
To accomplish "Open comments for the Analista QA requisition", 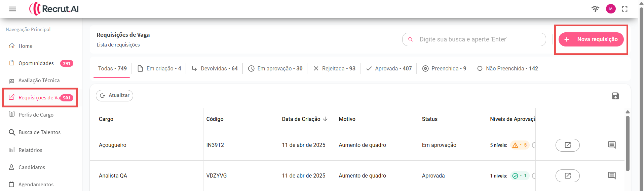I will [x=611, y=176].
